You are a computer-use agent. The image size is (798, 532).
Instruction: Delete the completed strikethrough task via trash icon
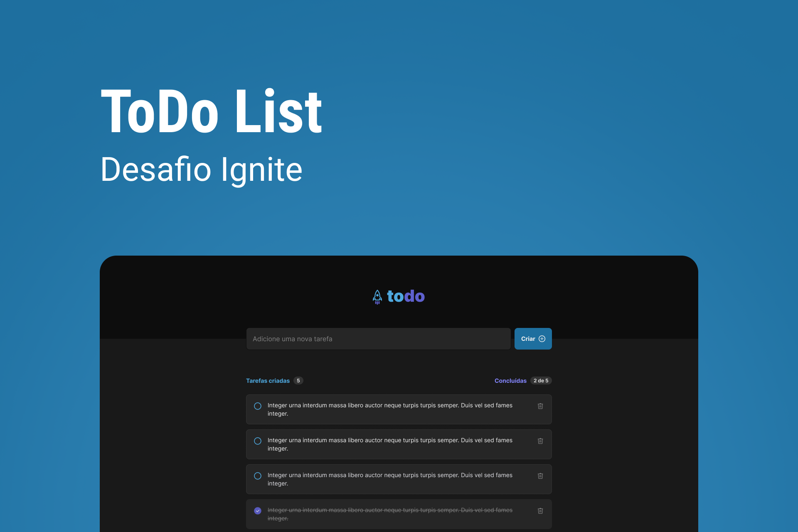540,511
